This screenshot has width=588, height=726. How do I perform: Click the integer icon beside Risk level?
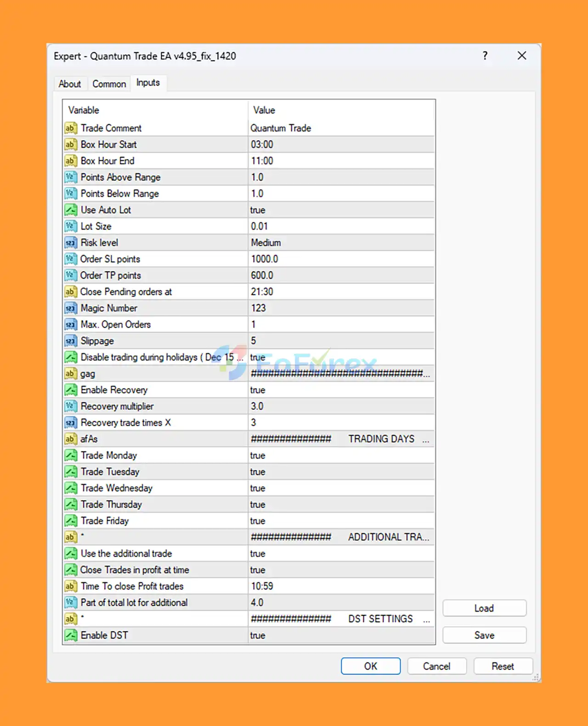point(70,242)
